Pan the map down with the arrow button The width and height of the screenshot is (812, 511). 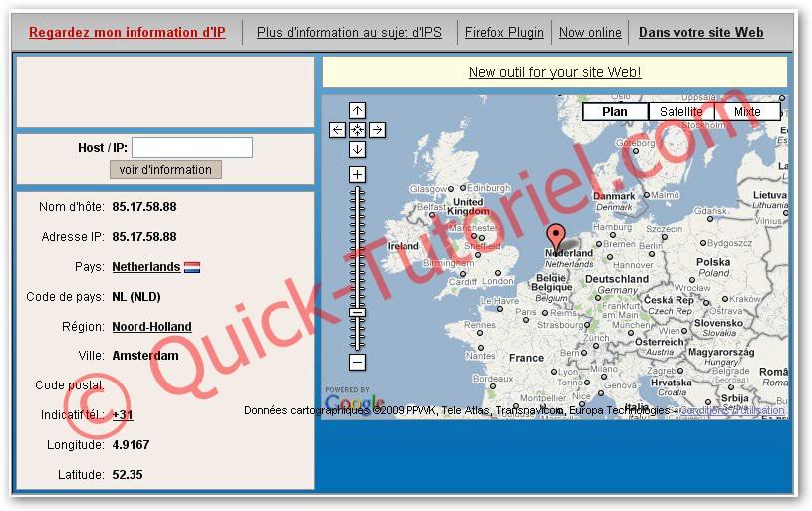[x=357, y=149]
